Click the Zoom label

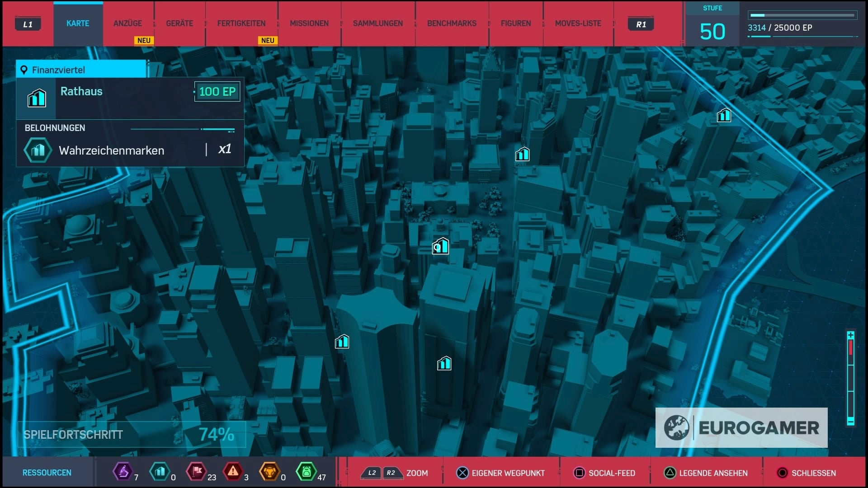click(x=417, y=473)
